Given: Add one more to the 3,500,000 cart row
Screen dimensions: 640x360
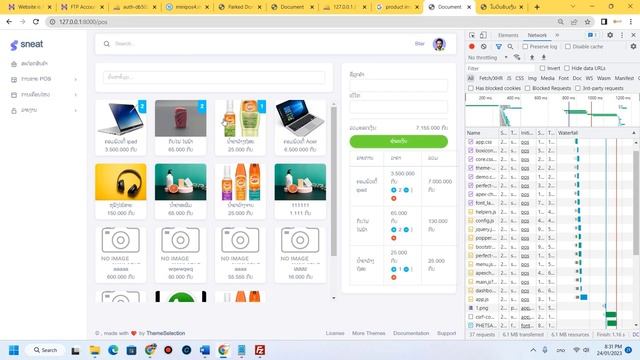Looking at the screenshot, I should 393,190.
